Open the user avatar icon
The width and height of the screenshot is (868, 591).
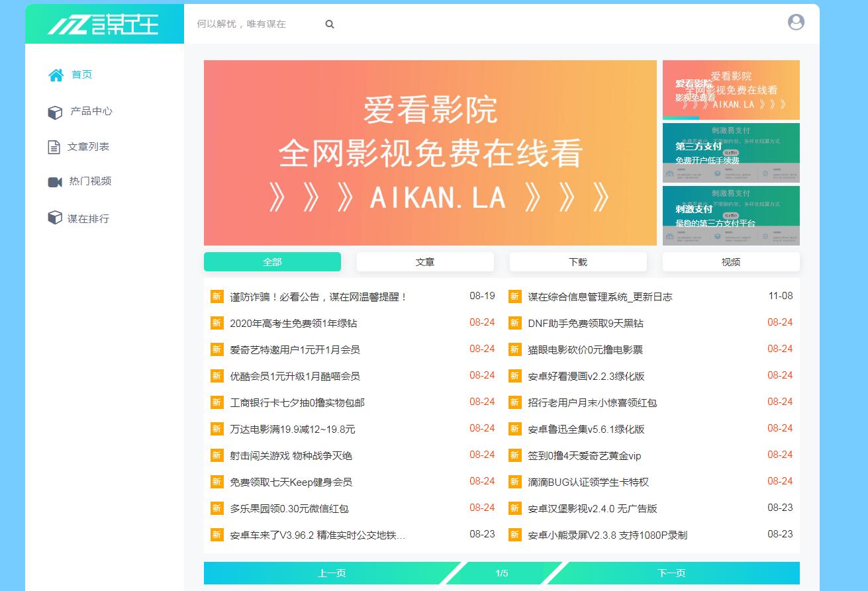[x=796, y=22]
